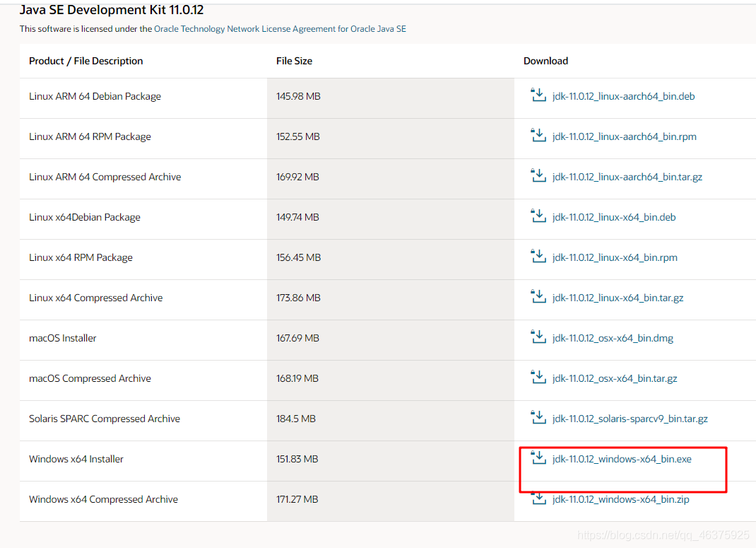Click download icon for solaris-sparcv9 tar.gz
The height and width of the screenshot is (548, 756).
[x=538, y=418]
